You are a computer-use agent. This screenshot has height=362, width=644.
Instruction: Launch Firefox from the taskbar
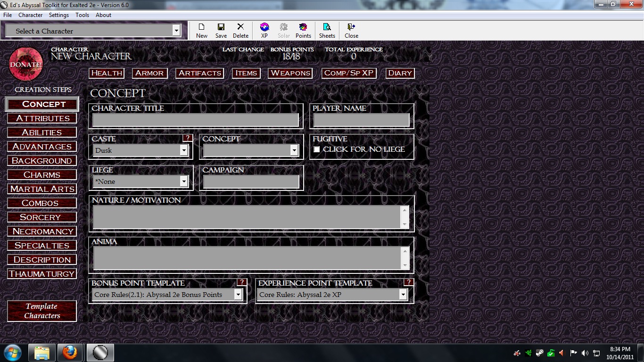(70, 353)
